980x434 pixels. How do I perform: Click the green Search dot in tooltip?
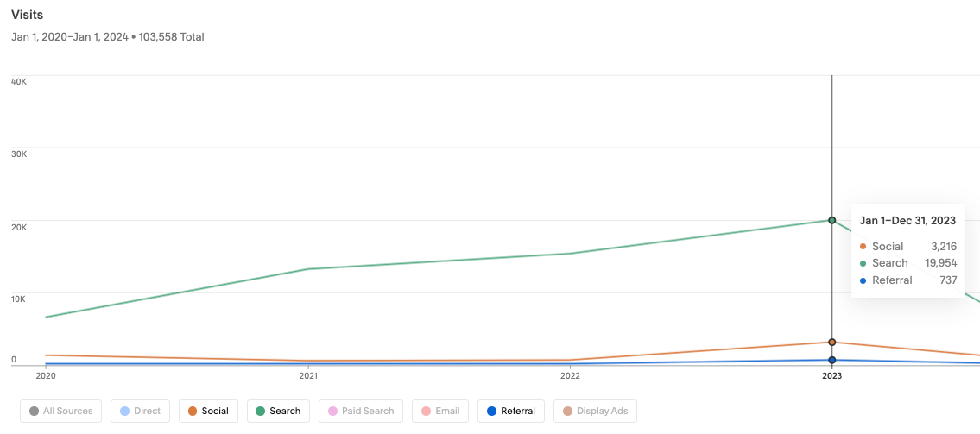863,263
